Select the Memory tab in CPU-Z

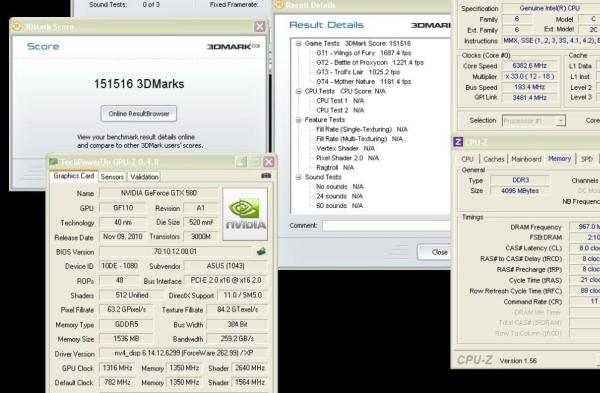click(x=559, y=158)
